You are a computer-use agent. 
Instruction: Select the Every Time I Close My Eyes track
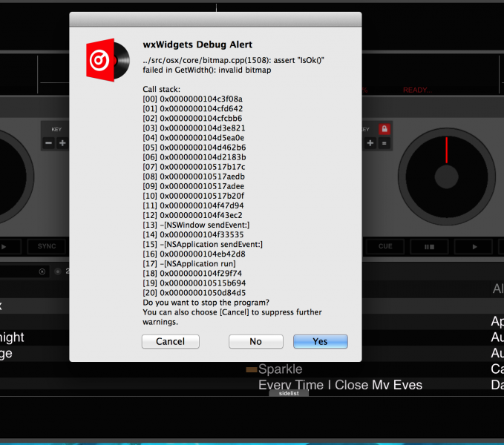[340, 385]
